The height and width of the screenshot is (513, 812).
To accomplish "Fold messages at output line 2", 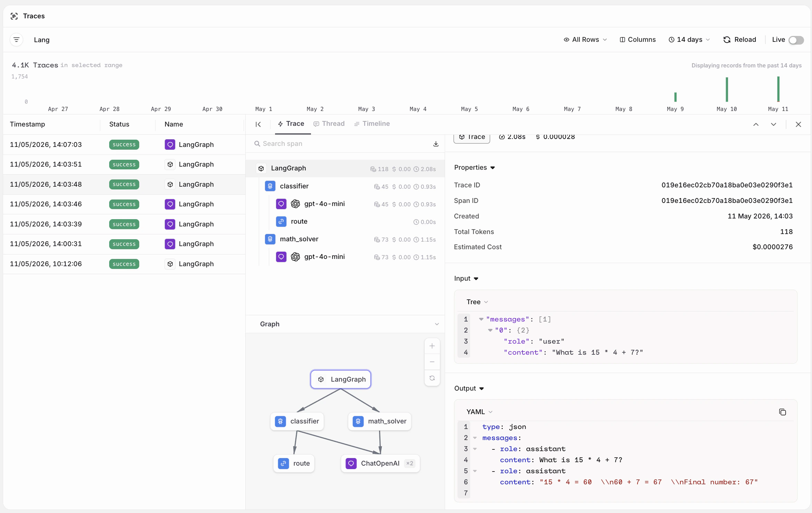I will tap(475, 438).
